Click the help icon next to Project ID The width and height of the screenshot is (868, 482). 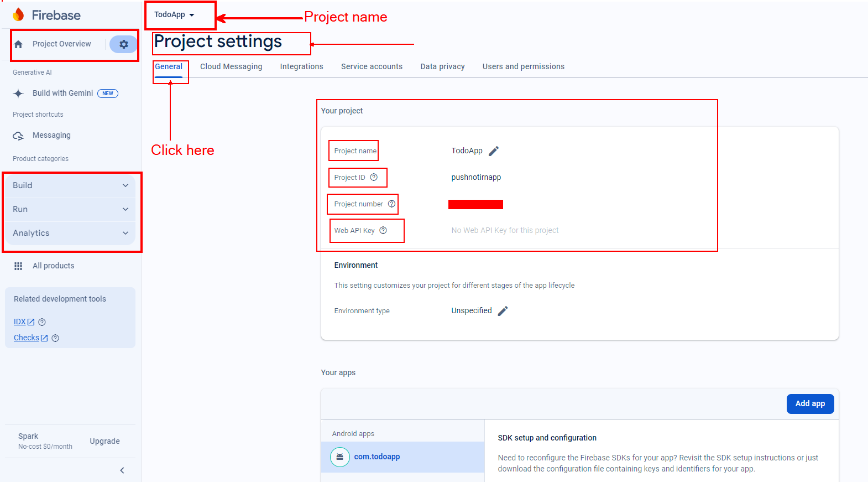374,178
